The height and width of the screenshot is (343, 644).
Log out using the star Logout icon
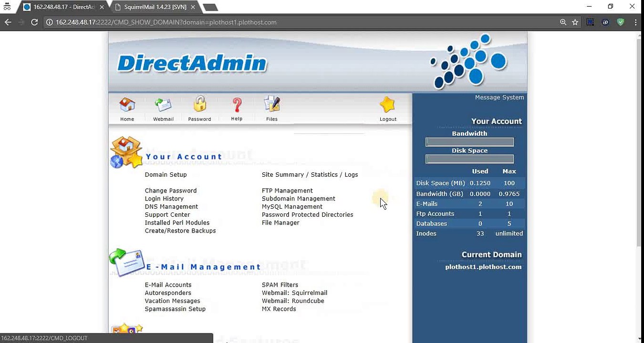(388, 105)
